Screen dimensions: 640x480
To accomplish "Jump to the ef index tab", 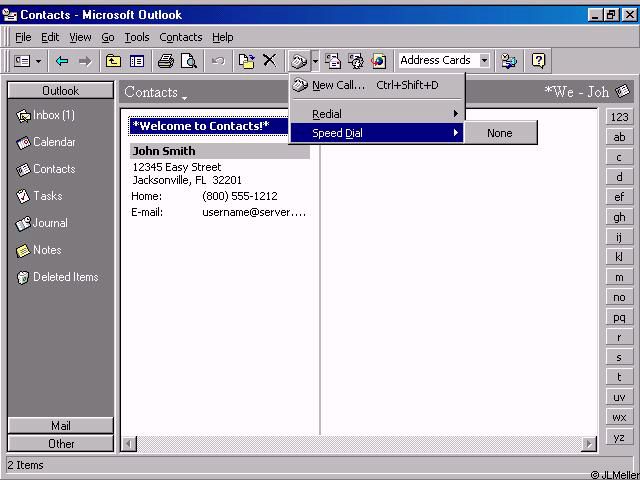I will pyautogui.click(x=619, y=197).
